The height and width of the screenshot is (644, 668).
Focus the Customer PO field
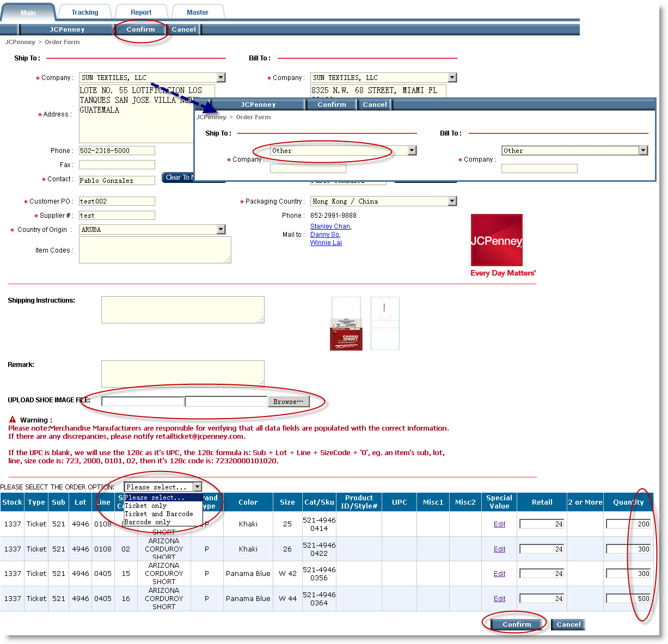(117, 201)
